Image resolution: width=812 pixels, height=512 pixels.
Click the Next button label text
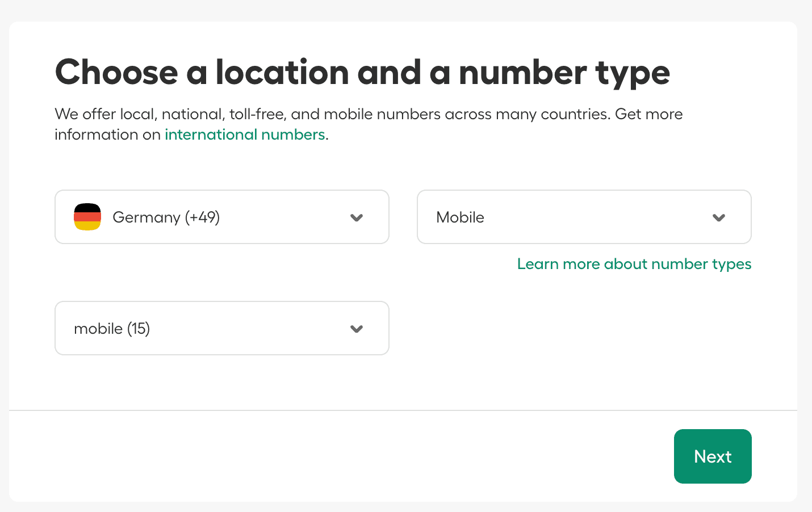[x=712, y=456]
